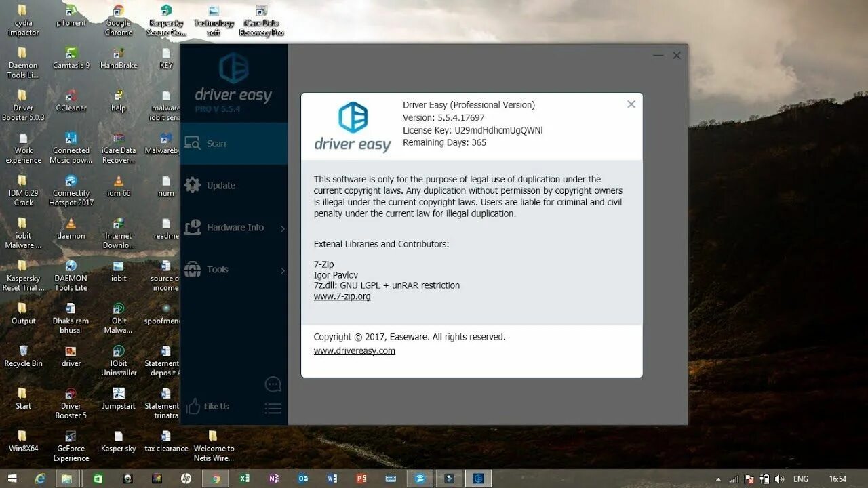Select the Google Chrome desktop shortcut
Screen dimensions: 868x488
tap(119, 20)
